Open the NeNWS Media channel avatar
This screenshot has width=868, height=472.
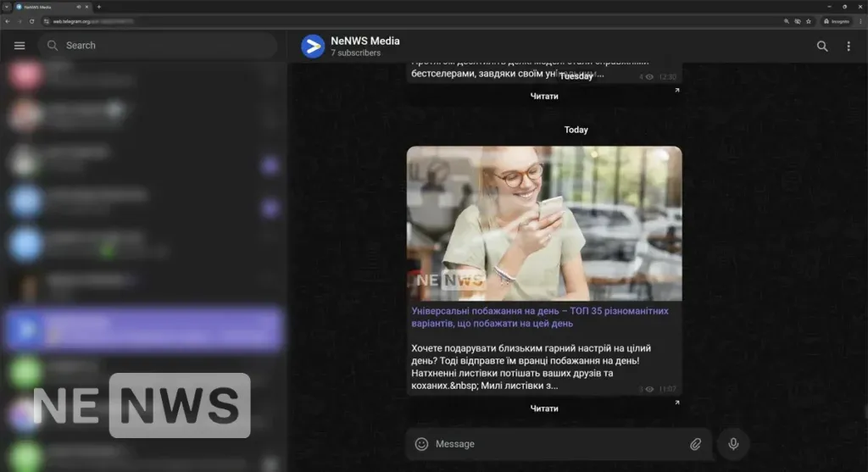[x=313, y=47]
